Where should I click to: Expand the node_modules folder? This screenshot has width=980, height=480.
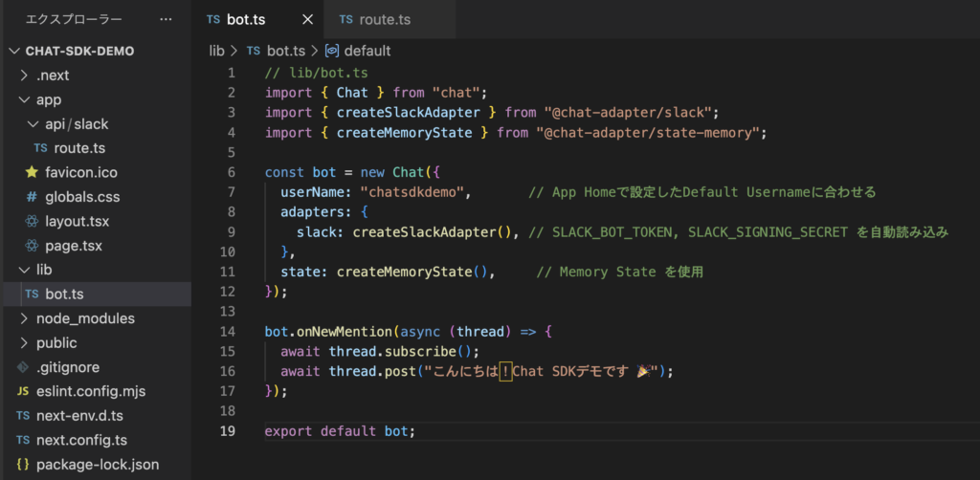(x=84, y=318)
